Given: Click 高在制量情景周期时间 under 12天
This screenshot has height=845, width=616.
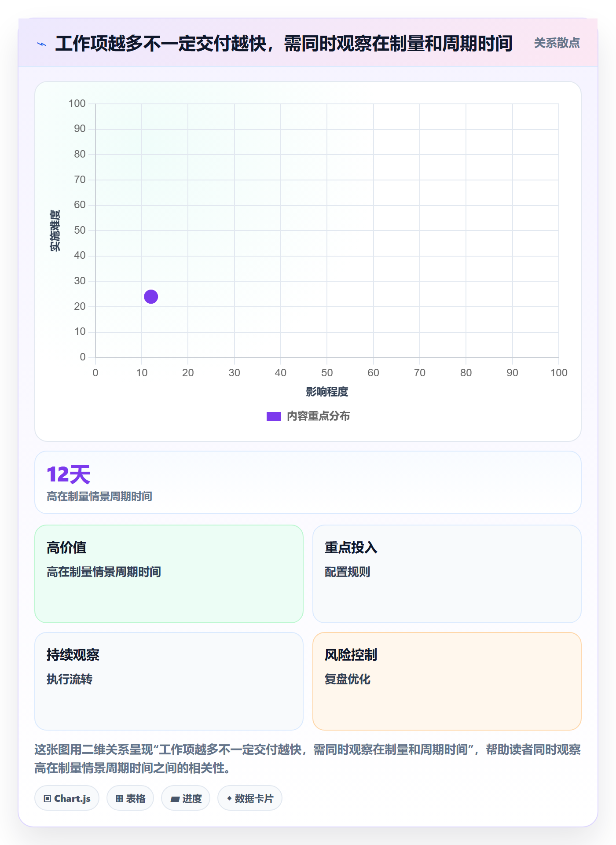Looking at the screenshot, I should point(99,496).
